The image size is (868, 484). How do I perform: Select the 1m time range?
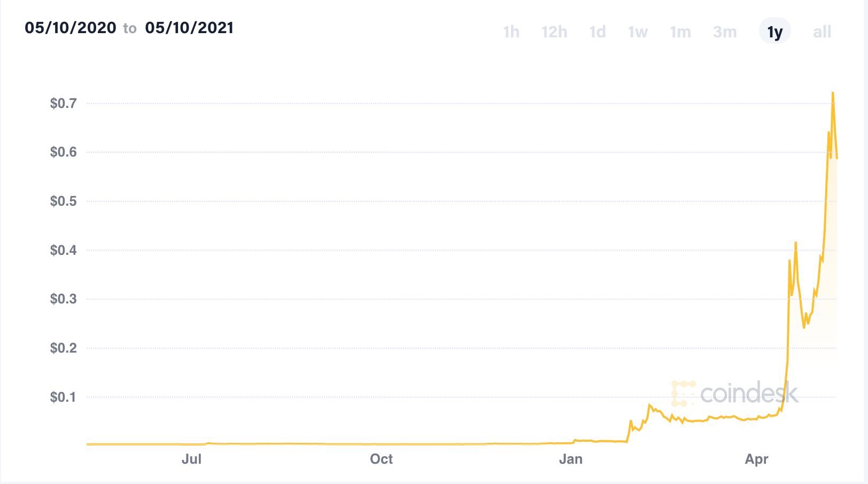(x=680, y=32)
